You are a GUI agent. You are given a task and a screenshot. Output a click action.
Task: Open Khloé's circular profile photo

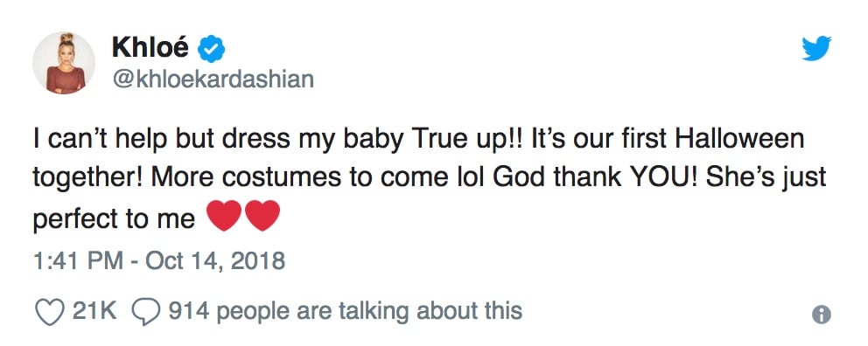(64, 63)
